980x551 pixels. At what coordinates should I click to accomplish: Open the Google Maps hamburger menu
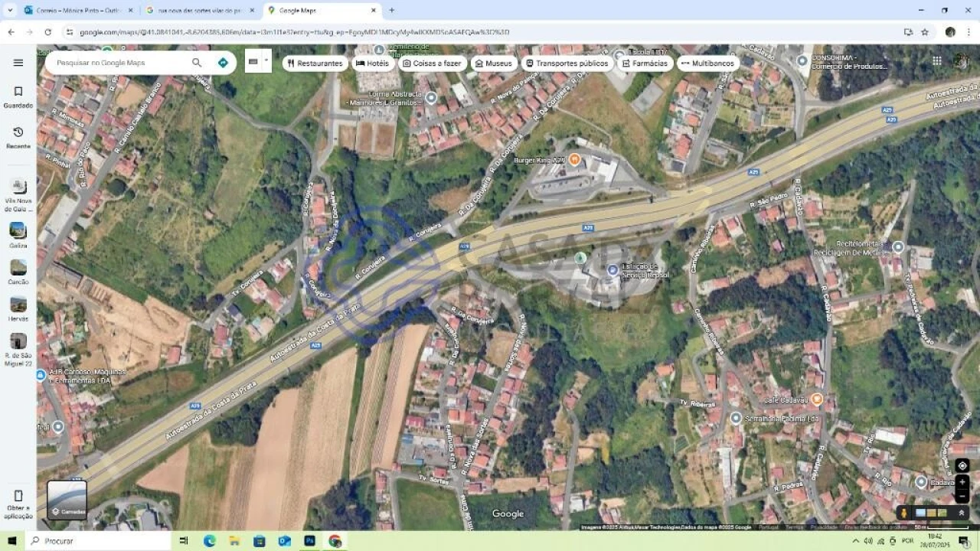[x=18, y=63]
